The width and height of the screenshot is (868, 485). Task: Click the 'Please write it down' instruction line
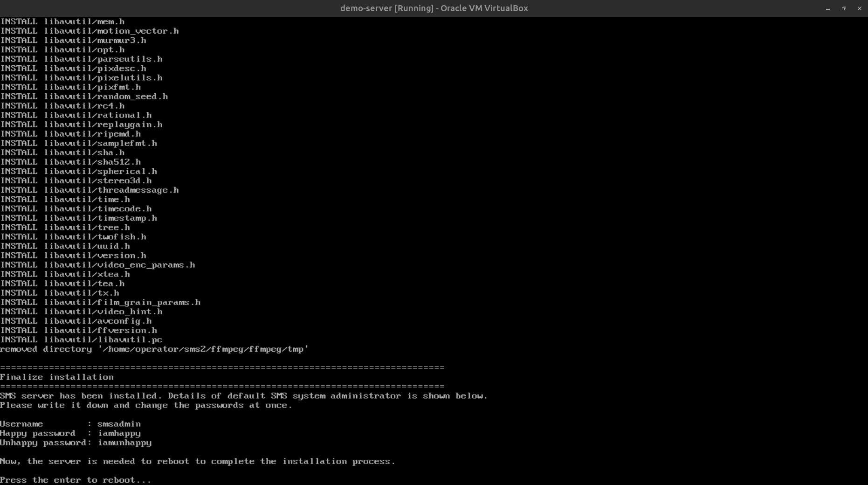coord(146,405)
